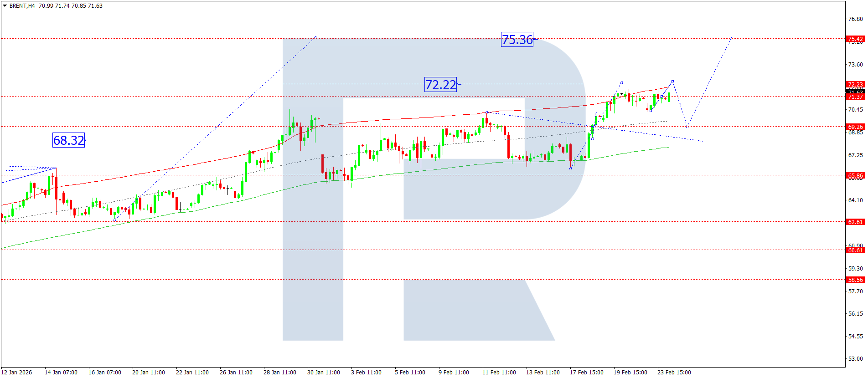Click the 9 Feb 11:00 time label
This screenshot has height=378, width=868.
[x=454, y=373]
